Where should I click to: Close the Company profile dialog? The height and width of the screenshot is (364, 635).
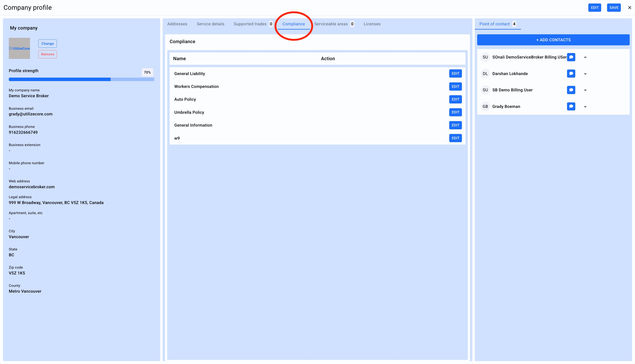(629, 8)
